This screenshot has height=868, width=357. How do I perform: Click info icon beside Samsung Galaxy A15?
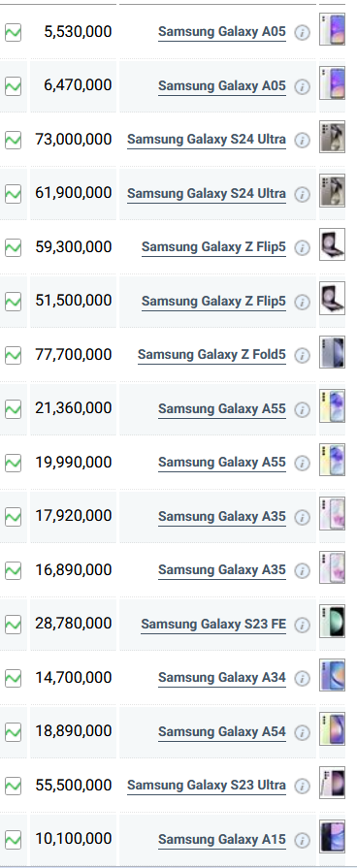(x=302, y=840)
